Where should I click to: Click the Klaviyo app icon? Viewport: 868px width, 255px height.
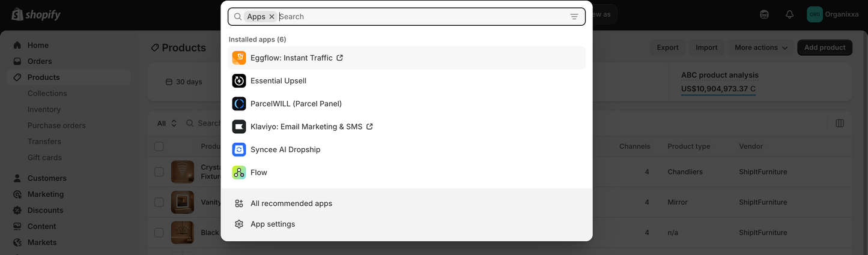[x=239, y=127]
